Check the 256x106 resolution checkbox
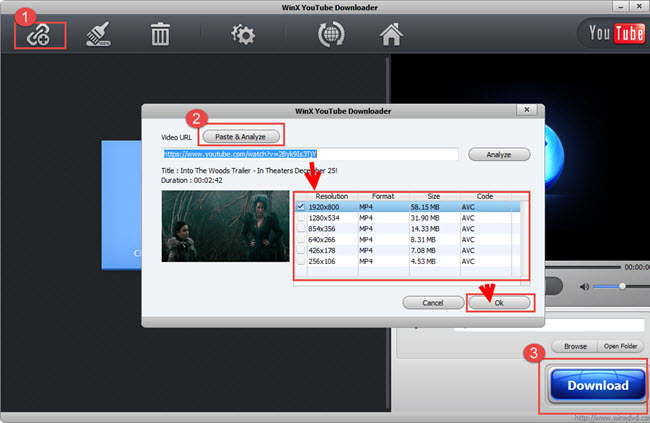 [301, 261]
